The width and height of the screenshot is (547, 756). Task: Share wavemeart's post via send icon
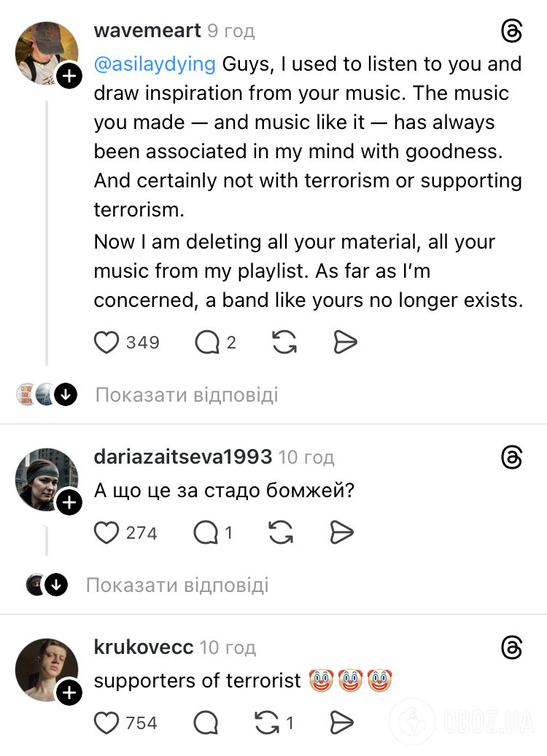pos(344,342)
